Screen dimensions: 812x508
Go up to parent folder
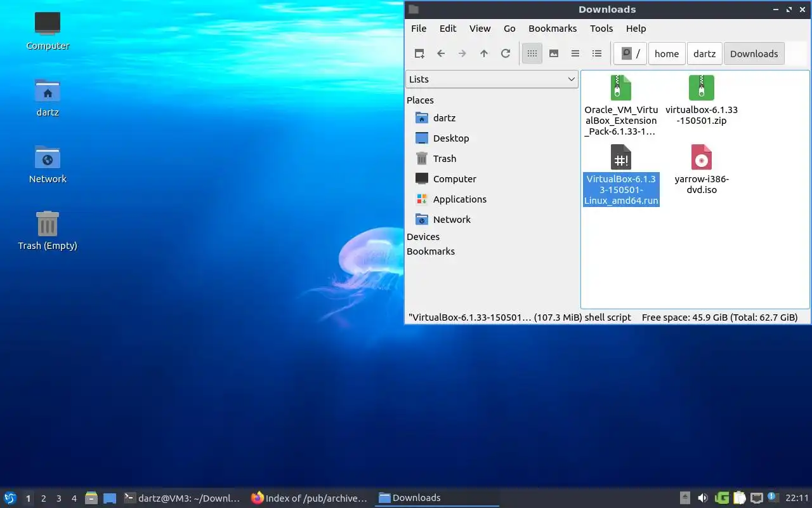pos(484,54)
